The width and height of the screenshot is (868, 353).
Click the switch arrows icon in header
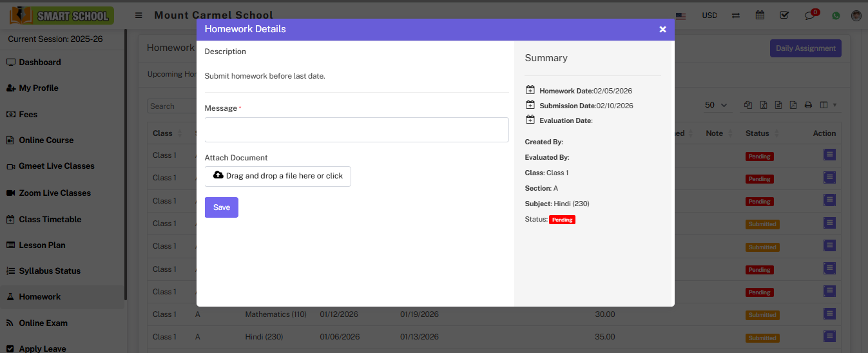[736, 15]
